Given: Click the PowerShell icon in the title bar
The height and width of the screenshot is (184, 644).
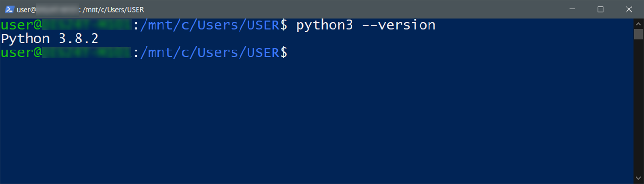Looking at the screenshot, I should coord(9,9).
